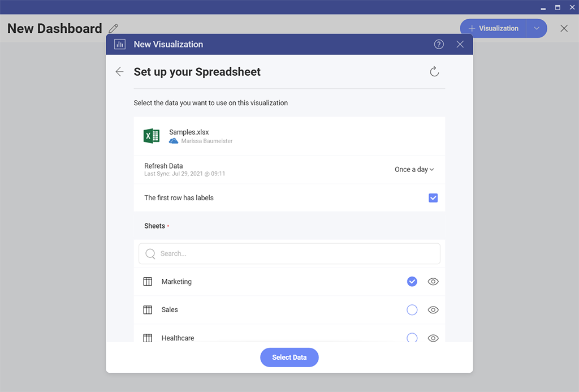Click the Select Data button
The image size is (579, 392).
tap(289, 357)
